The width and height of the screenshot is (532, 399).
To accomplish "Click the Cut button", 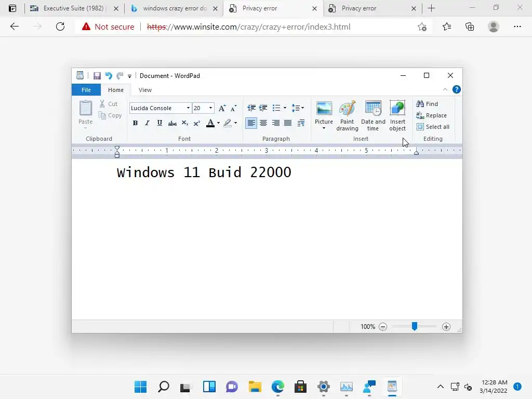I will coord(109,104).
